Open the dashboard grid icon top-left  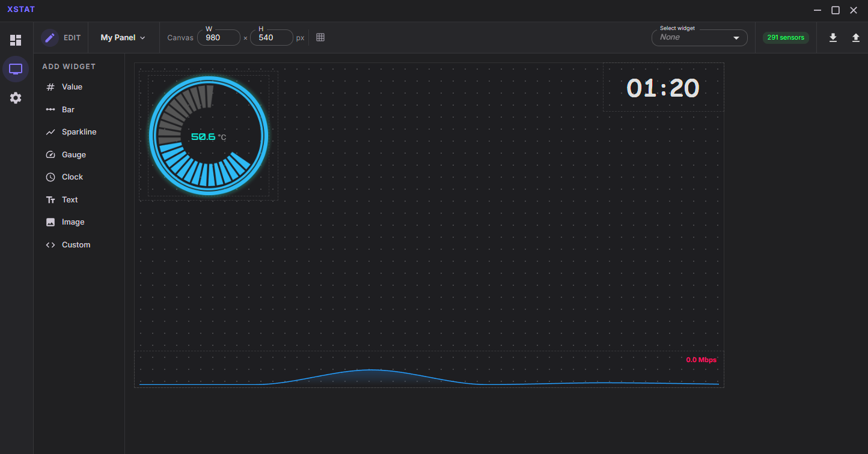point(16,40)
